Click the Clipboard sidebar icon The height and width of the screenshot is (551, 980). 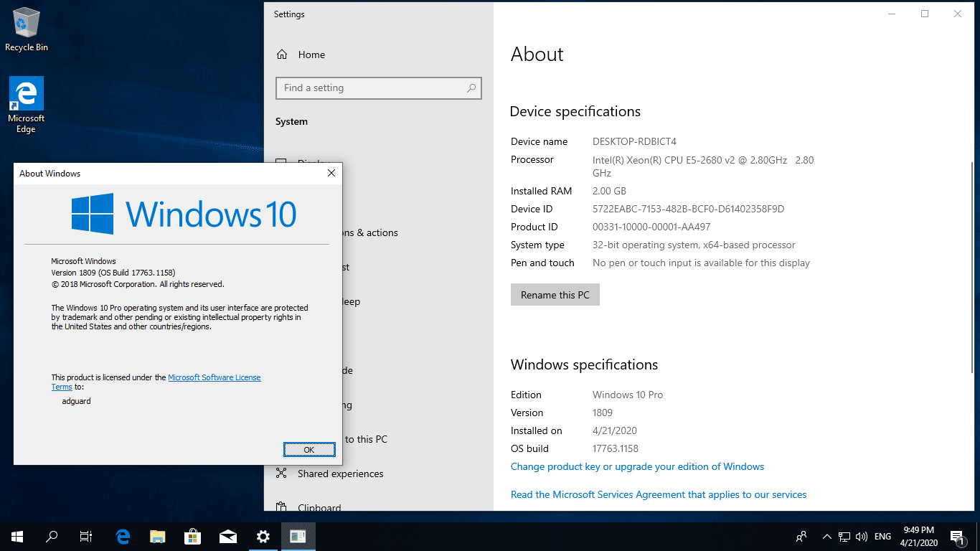click(282, 508)
